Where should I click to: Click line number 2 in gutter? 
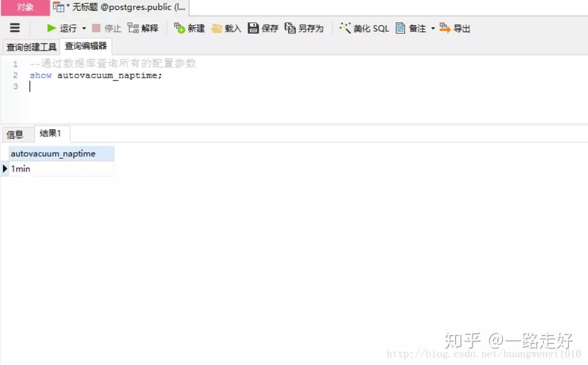[x=16, y=75]
